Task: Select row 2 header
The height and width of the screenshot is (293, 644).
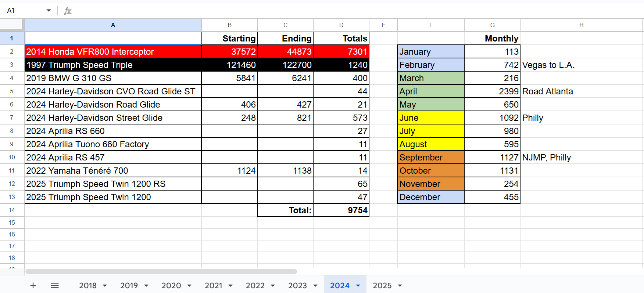Action: click(12, 51)
